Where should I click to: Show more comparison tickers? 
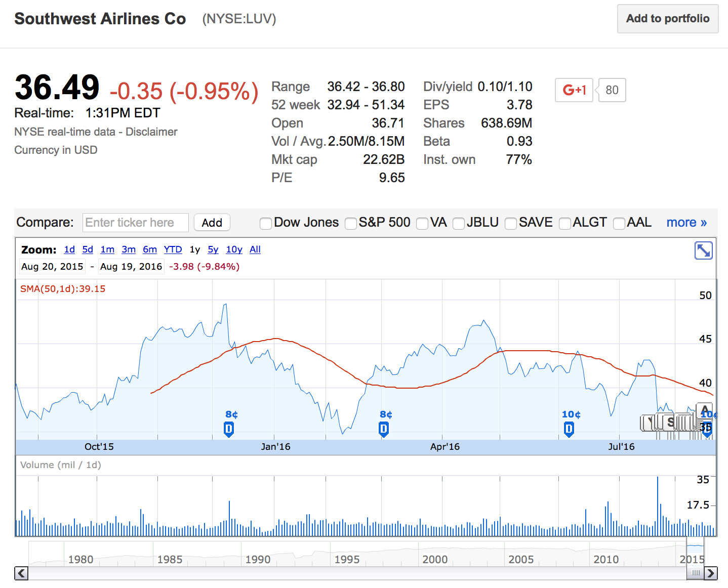click(x=686, y=222)
